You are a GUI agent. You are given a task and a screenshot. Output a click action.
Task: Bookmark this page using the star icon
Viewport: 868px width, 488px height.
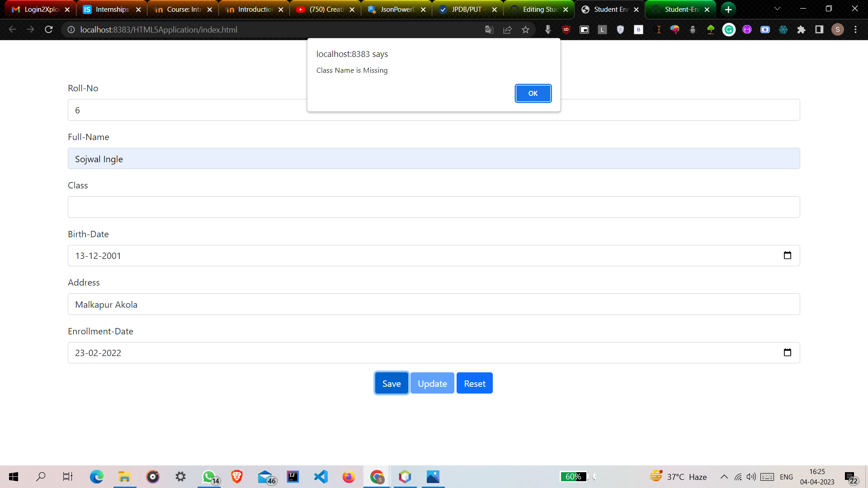click(x=525, y=29)
